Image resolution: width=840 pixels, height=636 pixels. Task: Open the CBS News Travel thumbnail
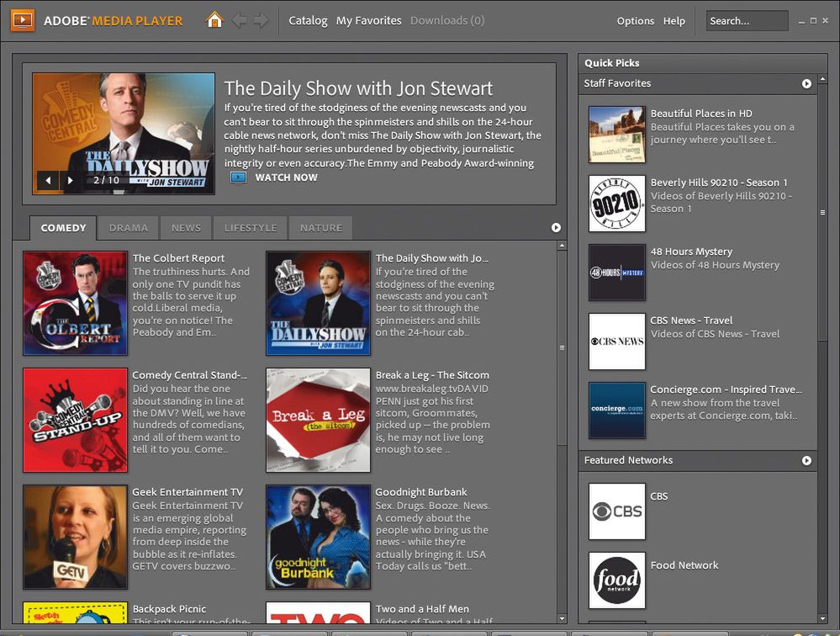tap(616, 342)
